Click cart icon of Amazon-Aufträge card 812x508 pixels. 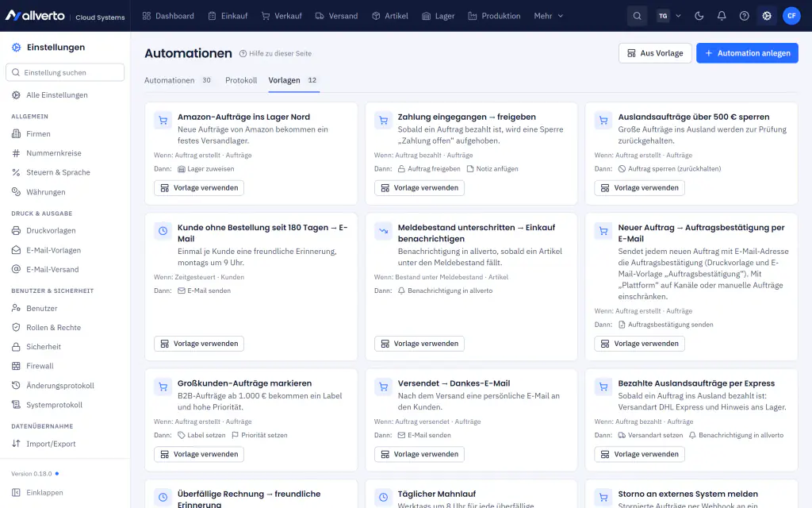(163, 121)
